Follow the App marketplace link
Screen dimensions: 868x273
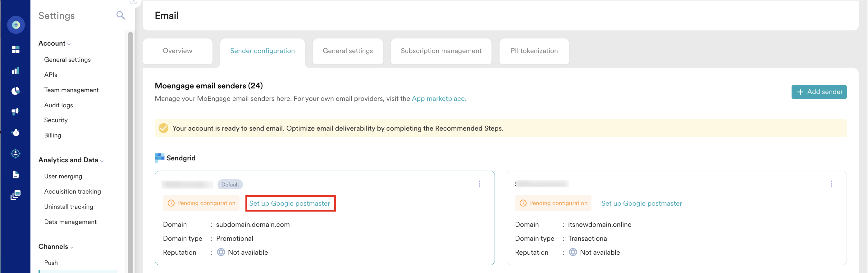pyautogui.click(x=438, y=99)
